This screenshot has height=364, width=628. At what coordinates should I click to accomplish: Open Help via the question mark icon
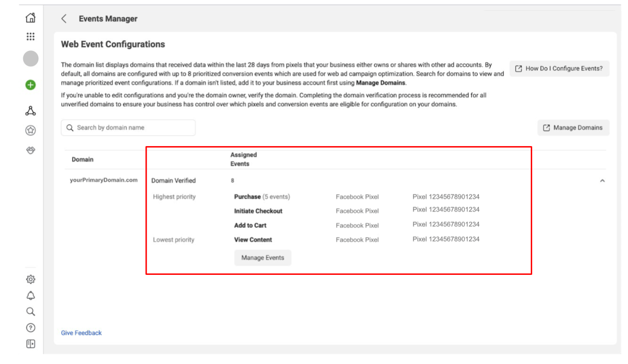click(x=30, y=328)
